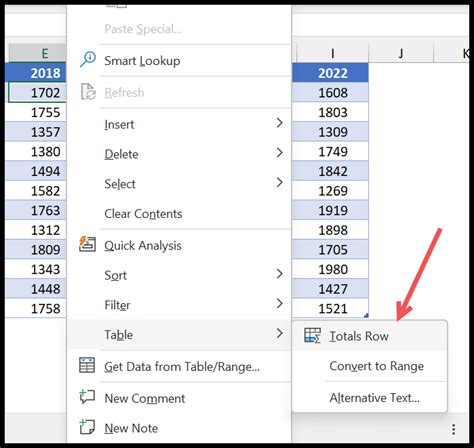The image size is (474, 448).
Task: Select cell containing 1357
Action: pos(36,132)
